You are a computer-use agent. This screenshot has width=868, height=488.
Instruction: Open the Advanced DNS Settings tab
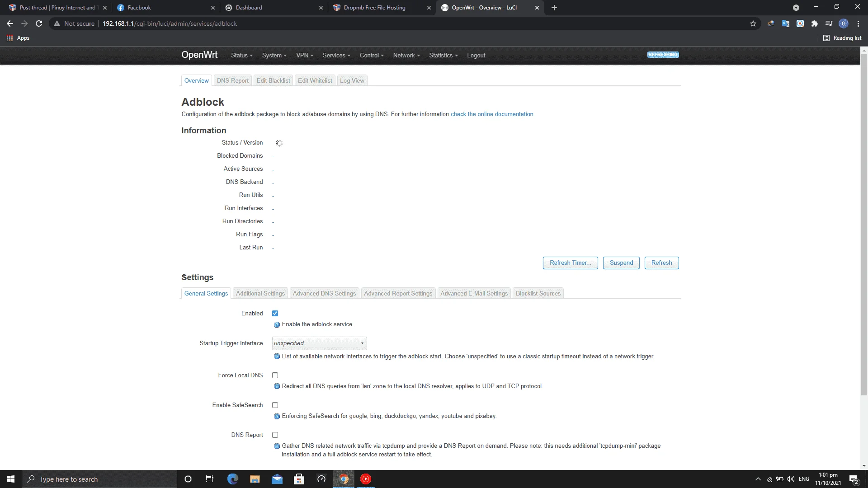(x=324, y=293)
